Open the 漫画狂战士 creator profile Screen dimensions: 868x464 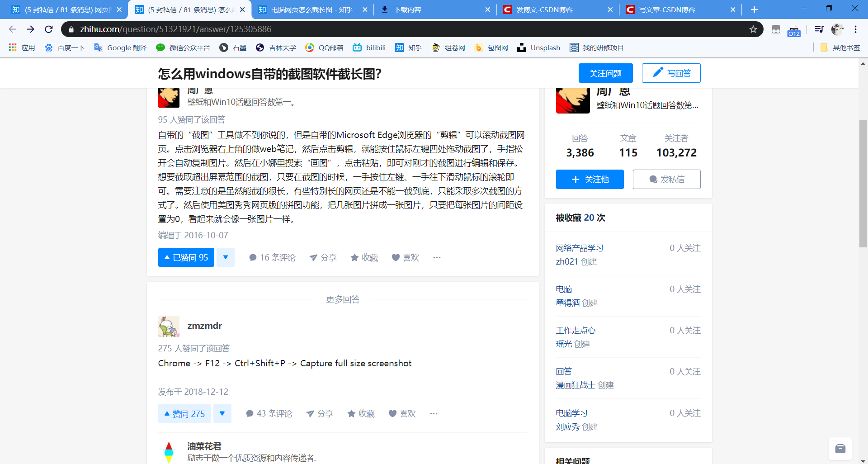coord(576,385)
